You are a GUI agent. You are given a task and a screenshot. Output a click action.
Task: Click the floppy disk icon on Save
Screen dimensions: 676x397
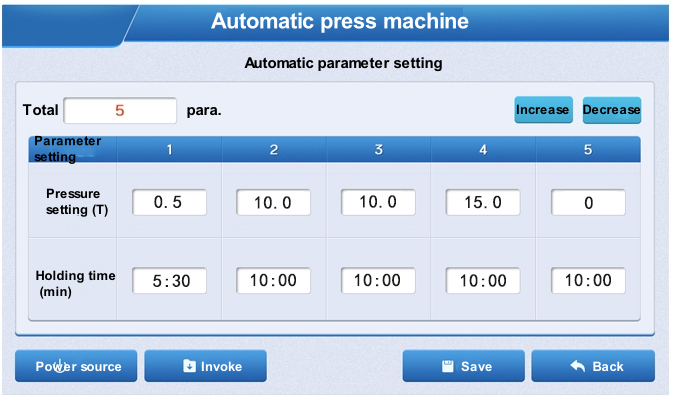click(448, 366)
